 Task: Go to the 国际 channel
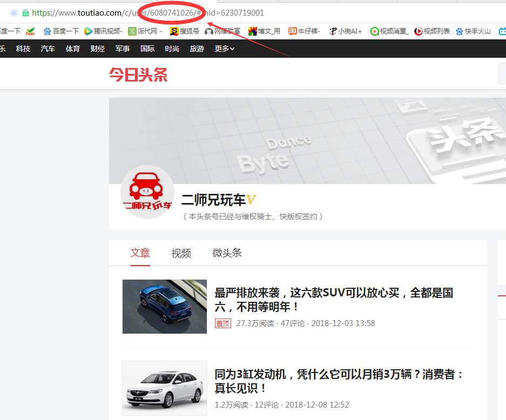147,49
